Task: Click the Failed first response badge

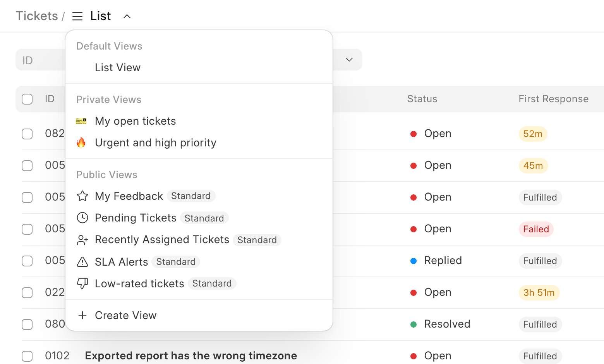Action: [x=536, y=229]
